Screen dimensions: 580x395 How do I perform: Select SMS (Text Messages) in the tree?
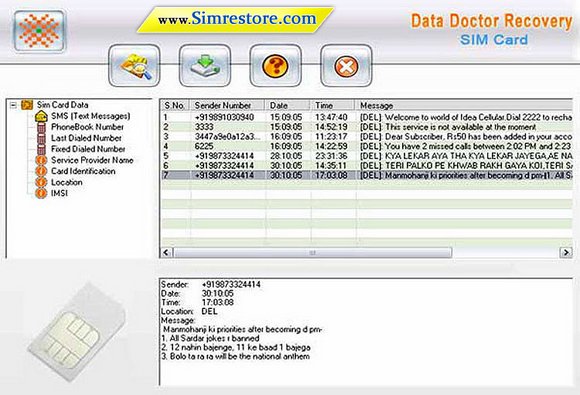(91, 116)
